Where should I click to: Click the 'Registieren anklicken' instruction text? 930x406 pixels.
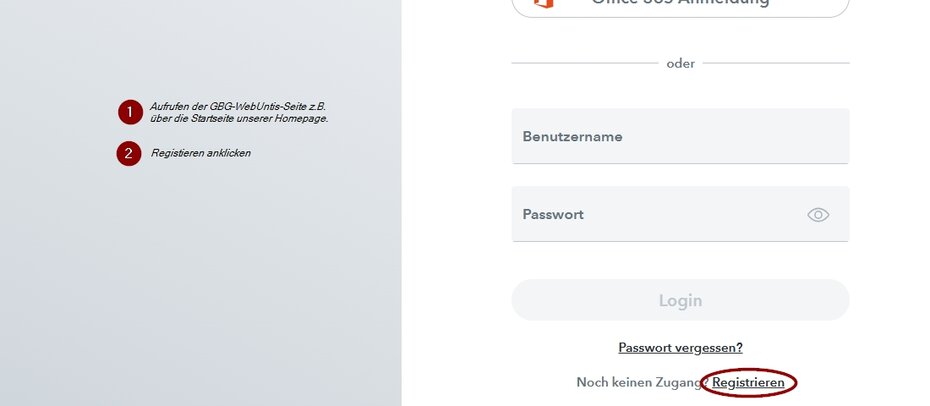(200, 153)
